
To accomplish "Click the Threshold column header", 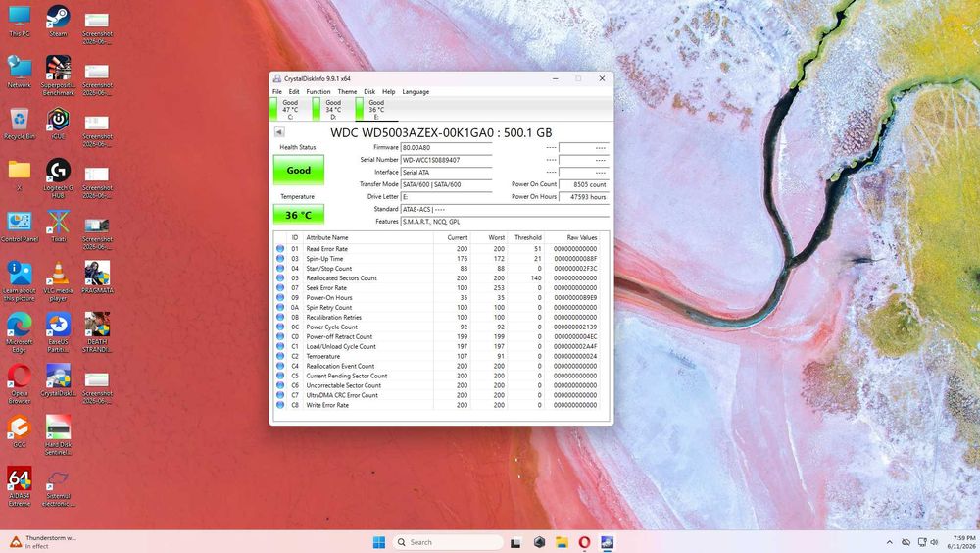I will pos(525,237).
